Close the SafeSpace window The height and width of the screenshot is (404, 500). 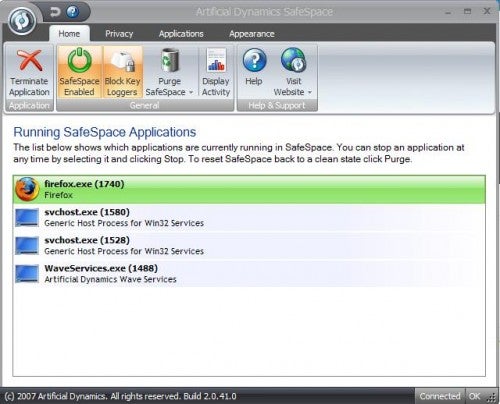tap(487, 11)
